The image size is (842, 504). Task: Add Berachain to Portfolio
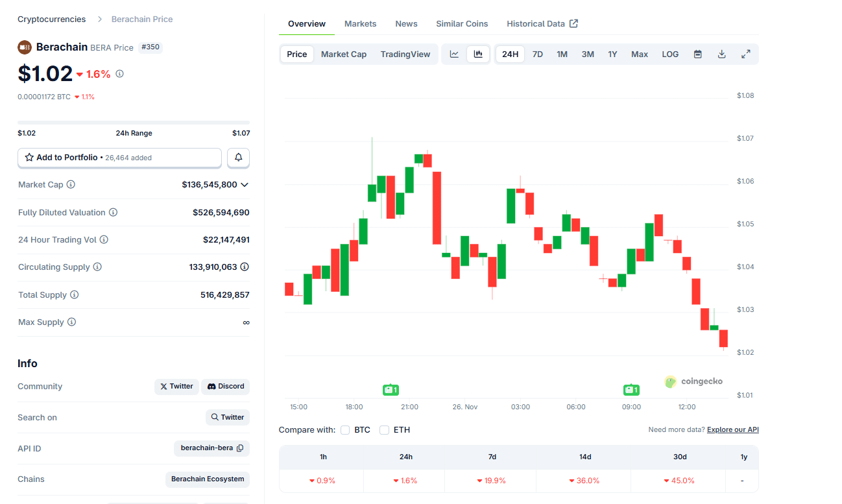[119, 158]
